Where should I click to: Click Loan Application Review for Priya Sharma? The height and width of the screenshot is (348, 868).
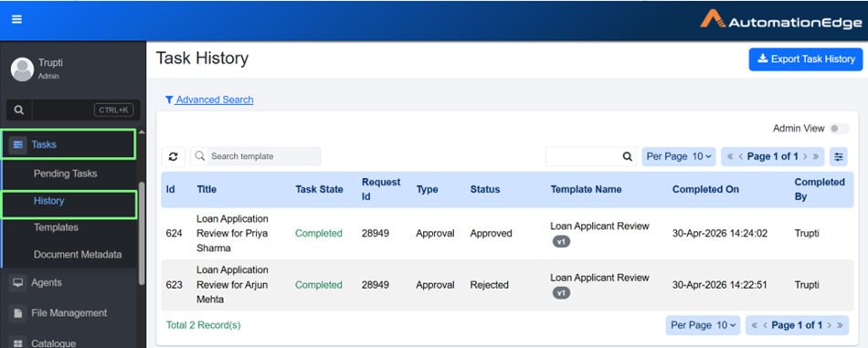232,234
